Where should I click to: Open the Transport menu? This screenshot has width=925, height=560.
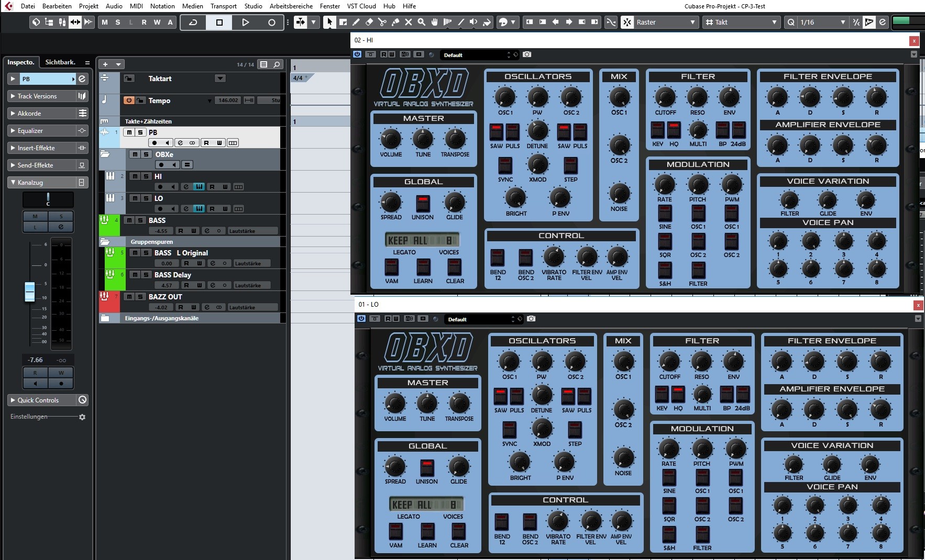[x=224, y=6]
